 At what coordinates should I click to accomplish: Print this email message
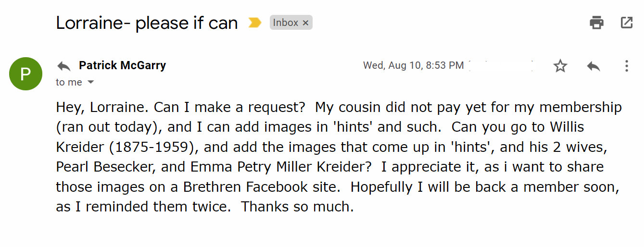[596, 23]
